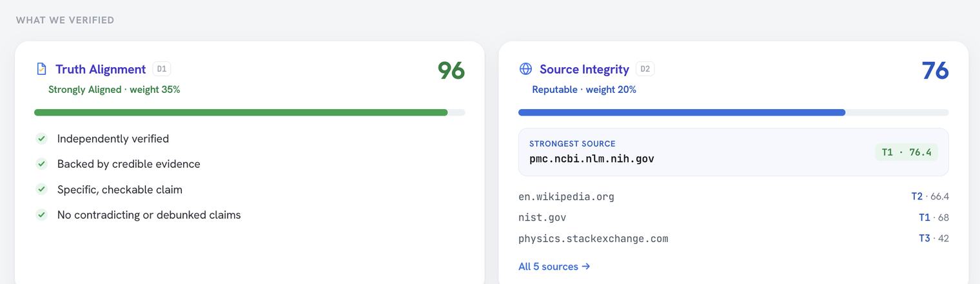Viewport: 980px width, 284px height.
Task: Click the D1 badge
Action: click(161, 69)
